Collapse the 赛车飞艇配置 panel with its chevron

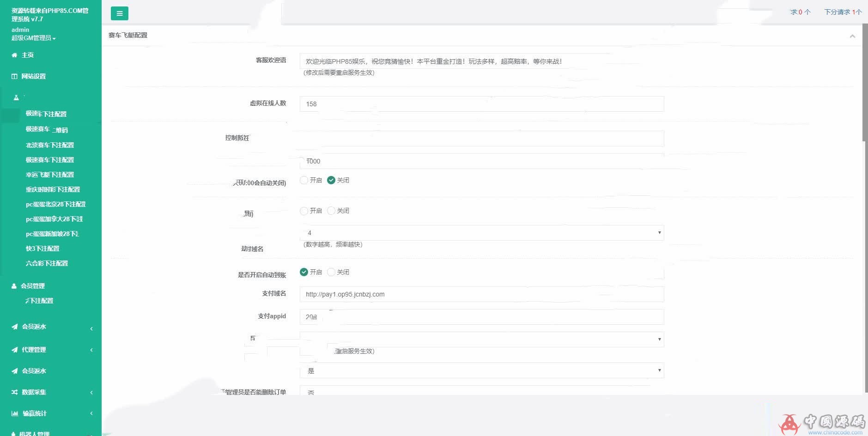coord(852,36)
